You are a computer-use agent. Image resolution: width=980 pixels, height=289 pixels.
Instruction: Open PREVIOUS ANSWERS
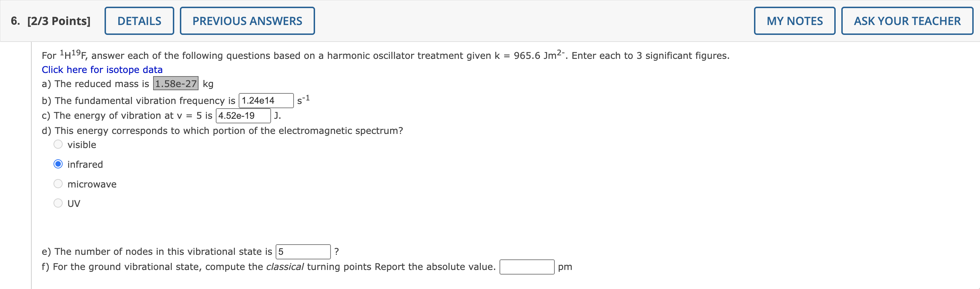[247, 20]
